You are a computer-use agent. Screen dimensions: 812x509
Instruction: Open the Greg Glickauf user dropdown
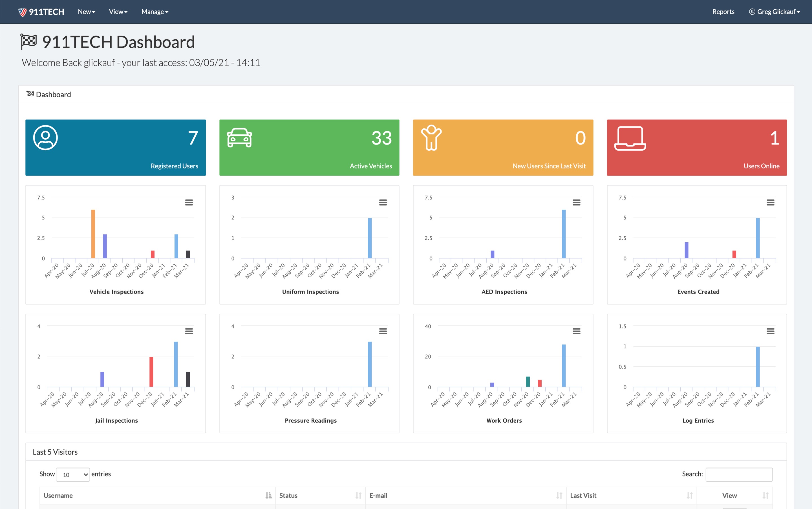tap(774, 12)
